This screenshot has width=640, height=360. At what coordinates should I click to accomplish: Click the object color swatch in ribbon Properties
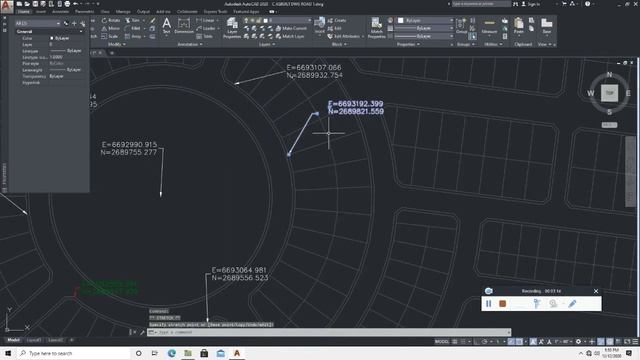click(x=401, y=20)
